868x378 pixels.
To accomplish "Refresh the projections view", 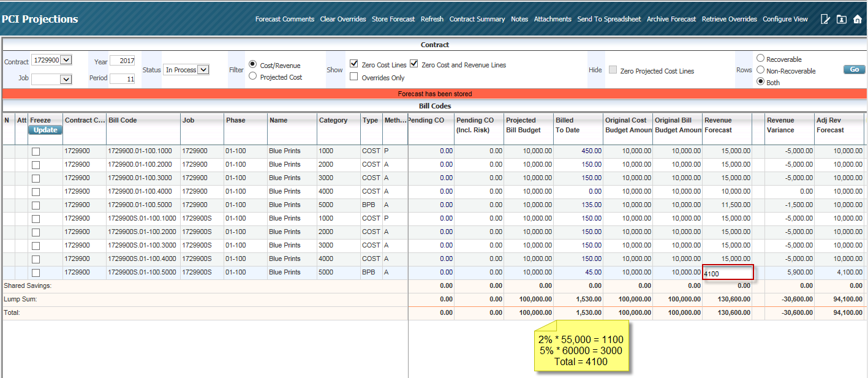I will tap(432, 19).
